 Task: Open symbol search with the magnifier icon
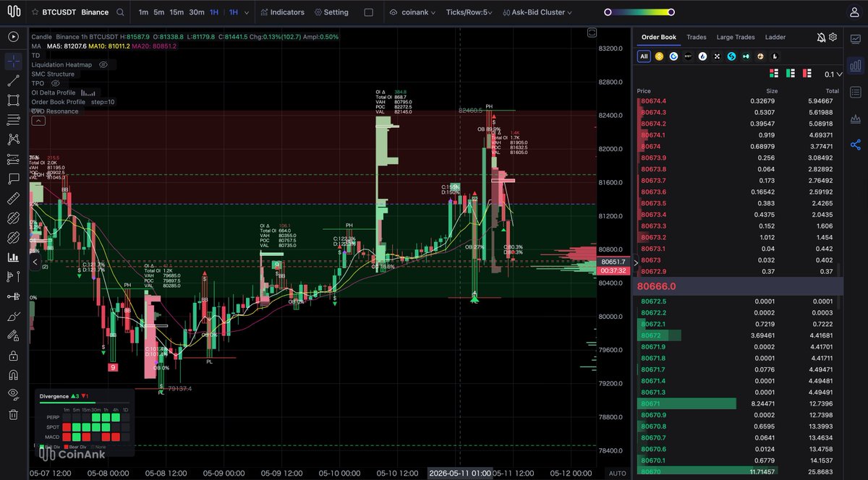[x=120, y=12]
